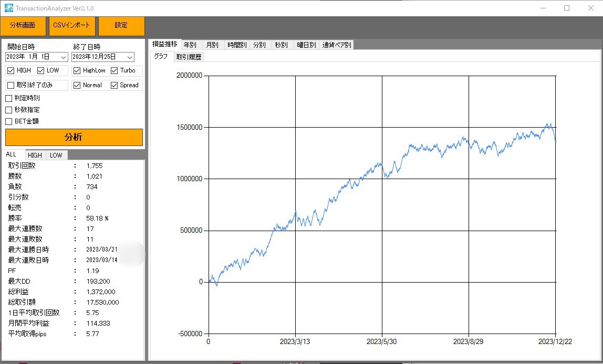
Task: Click the CSVインポート button
Action: 71,26
